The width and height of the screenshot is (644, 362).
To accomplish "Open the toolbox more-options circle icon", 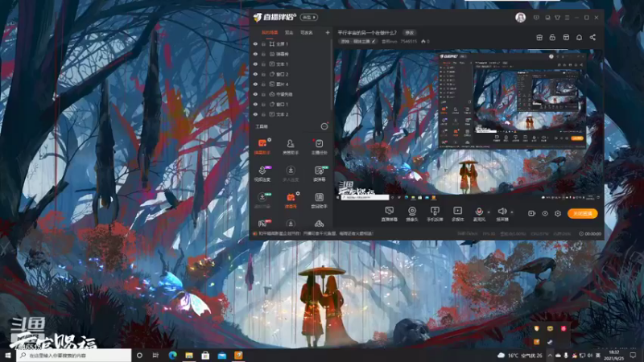I will click(x=324, y=126).
